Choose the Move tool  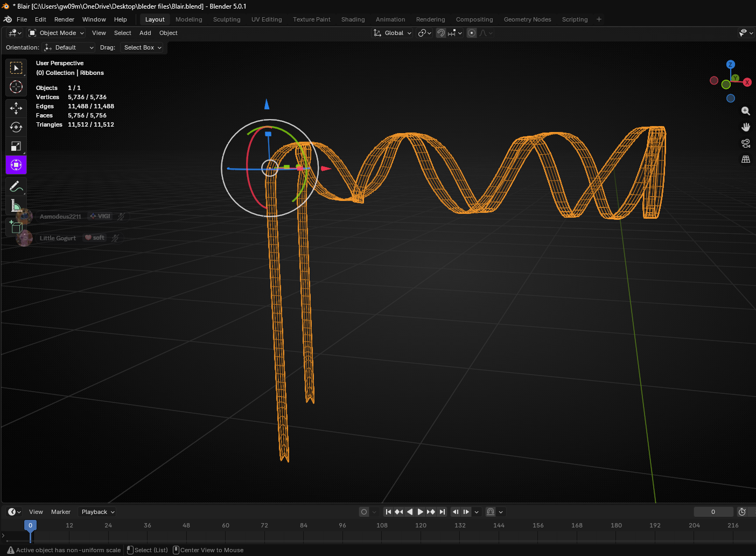16,108
